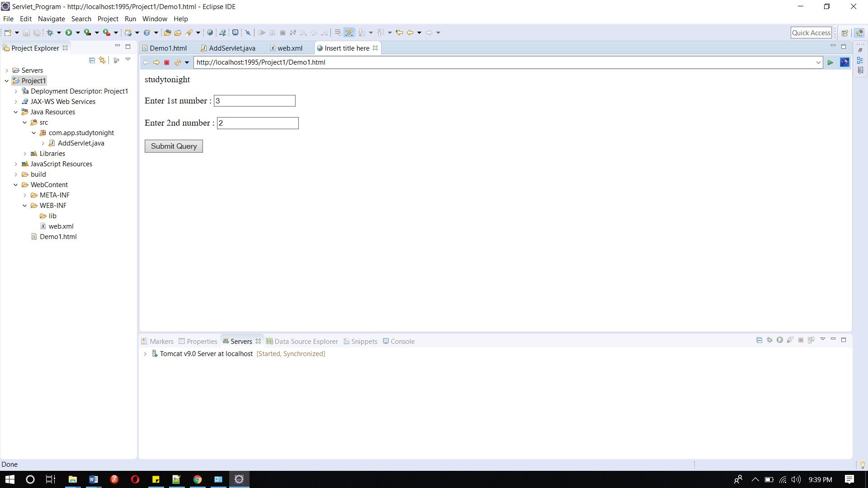The height and width of the screenshot is (488, 868).
Task: Go forward in the internal browser
Action: tap(156, 62)
